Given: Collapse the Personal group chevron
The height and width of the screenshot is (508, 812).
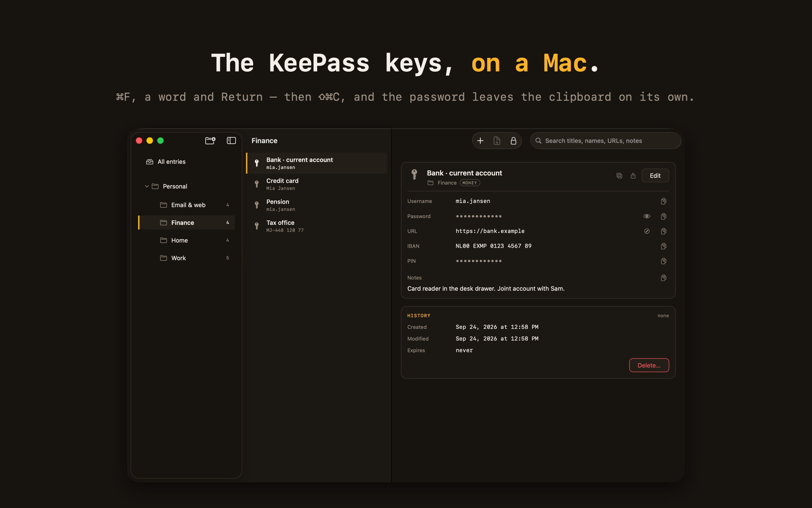Looking at the screenshot, I should (147, 187).
